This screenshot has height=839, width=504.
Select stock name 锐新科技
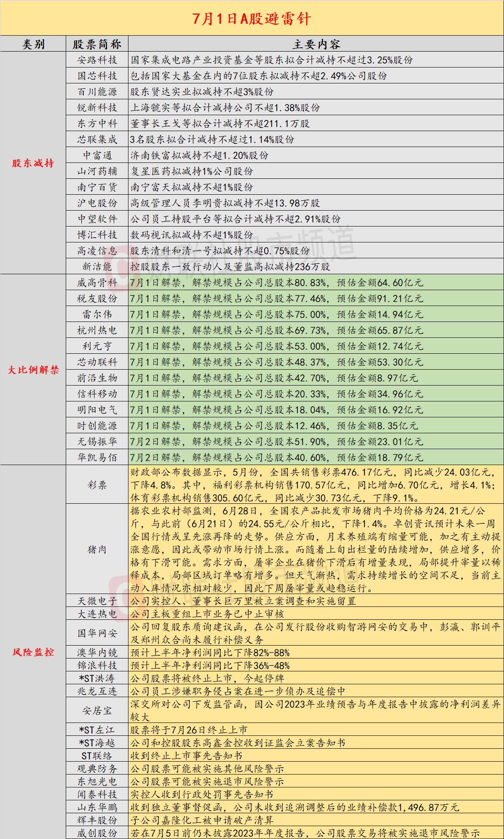pyautogui.click(x=97, y=108)
